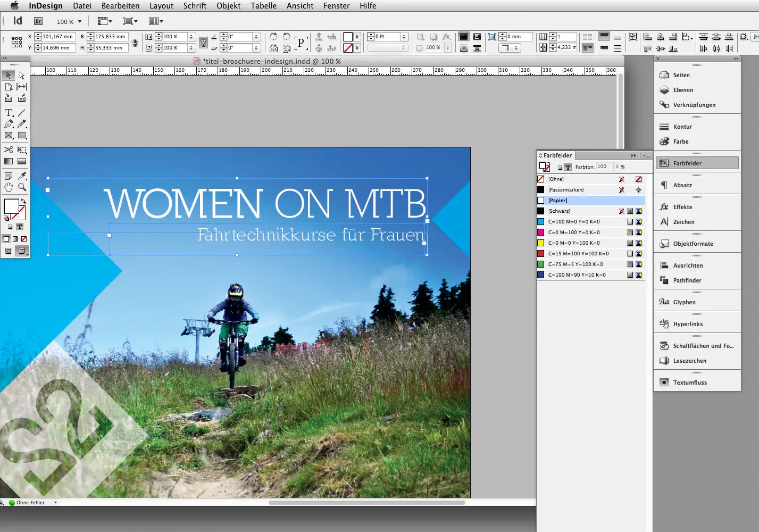Screen dimensions: 759x532
Task: Open the Farbton percentage dropdown arrow
Action: point(617,167)
